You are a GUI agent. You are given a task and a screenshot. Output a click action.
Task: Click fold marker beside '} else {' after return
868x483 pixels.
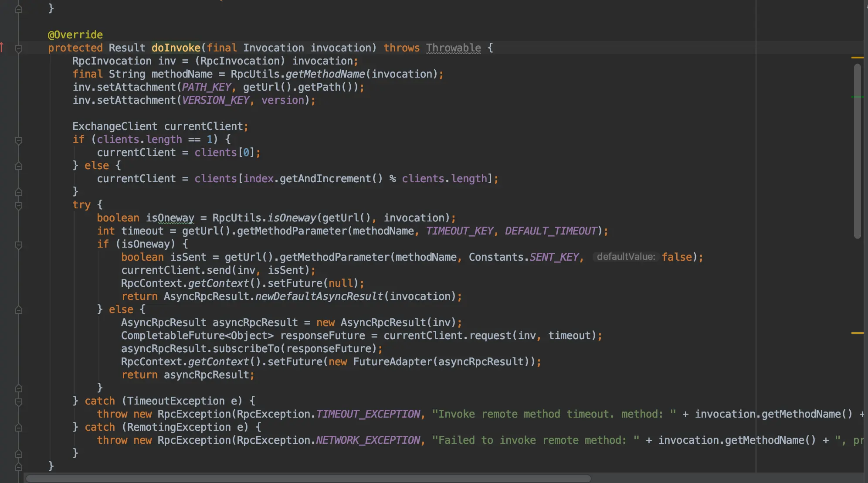(19, 310)
